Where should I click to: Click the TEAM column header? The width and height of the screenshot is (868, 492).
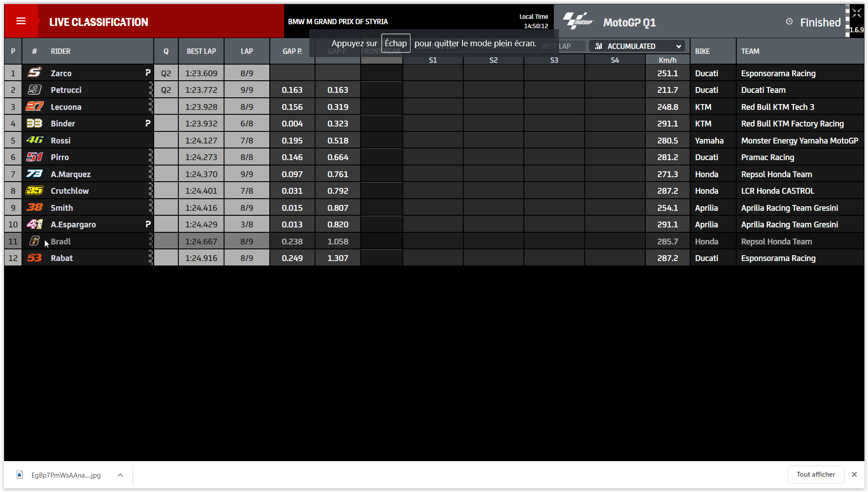click(750, 51)
